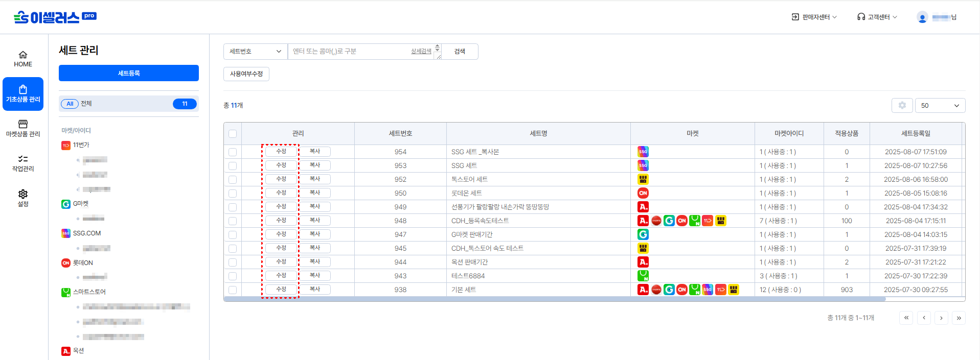Screen dimensions: 980x360
Task: Check the row 953 checkbox
Action: 233,165
